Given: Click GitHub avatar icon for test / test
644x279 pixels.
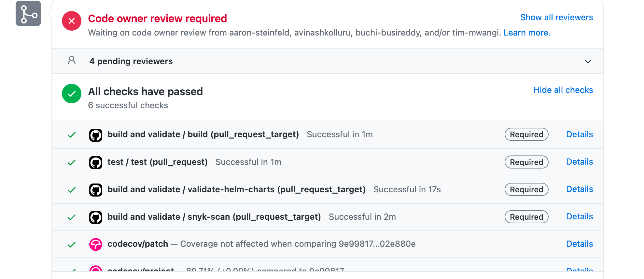Looking at the screenshot, I should tap(96, 162).
